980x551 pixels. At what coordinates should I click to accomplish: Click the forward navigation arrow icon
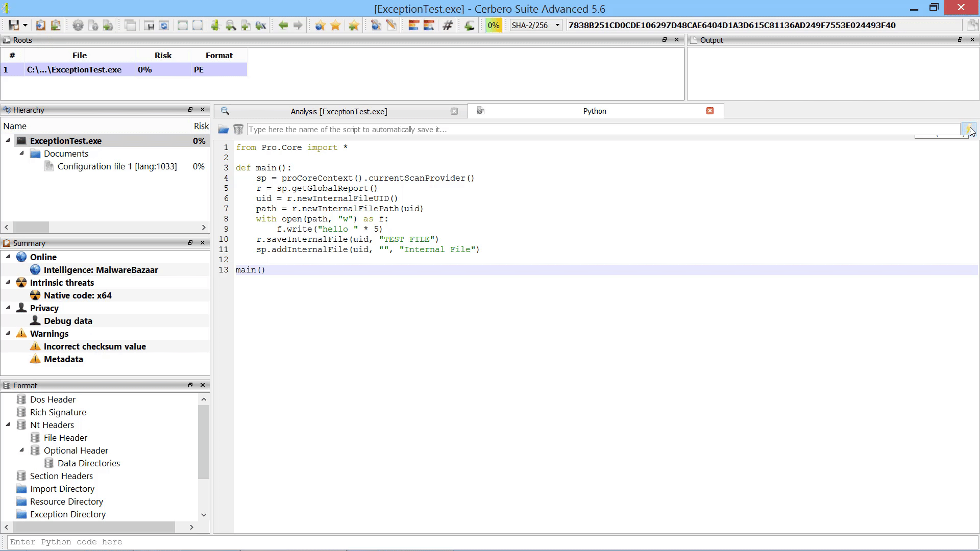click(x=298, y=25)
